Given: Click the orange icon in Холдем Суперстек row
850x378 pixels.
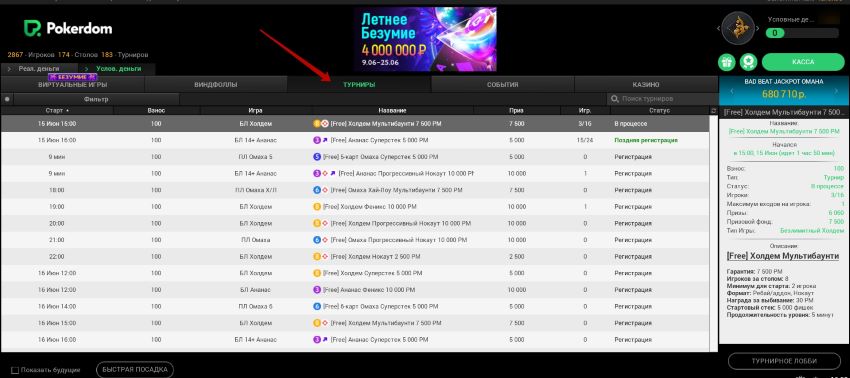Looking at the screenshot, I should tap(317, 273).
